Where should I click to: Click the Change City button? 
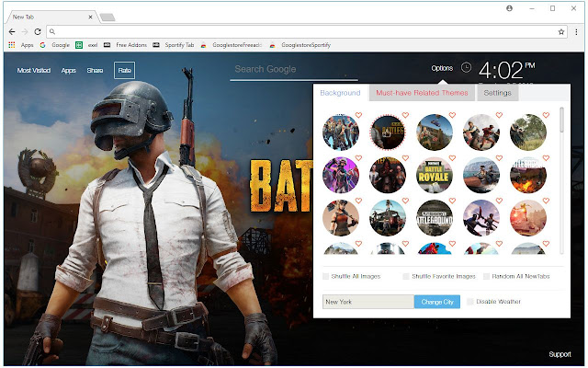click(437, 302)
